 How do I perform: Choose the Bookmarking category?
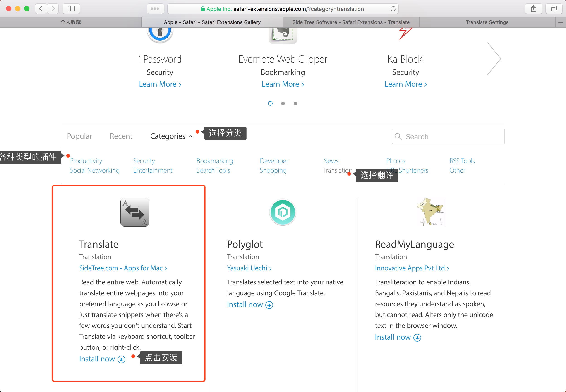(215, 161)
